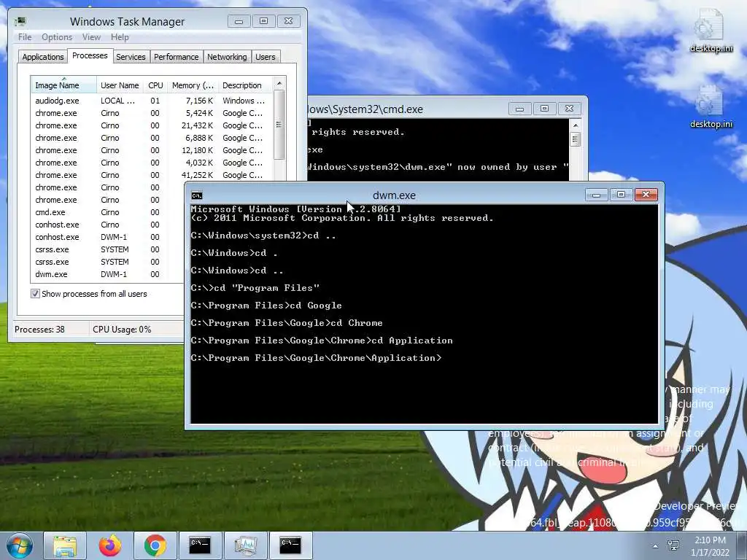Open the Windows Start orb
Viewport: 747px width, 560px height.
(x=19, y=545)
